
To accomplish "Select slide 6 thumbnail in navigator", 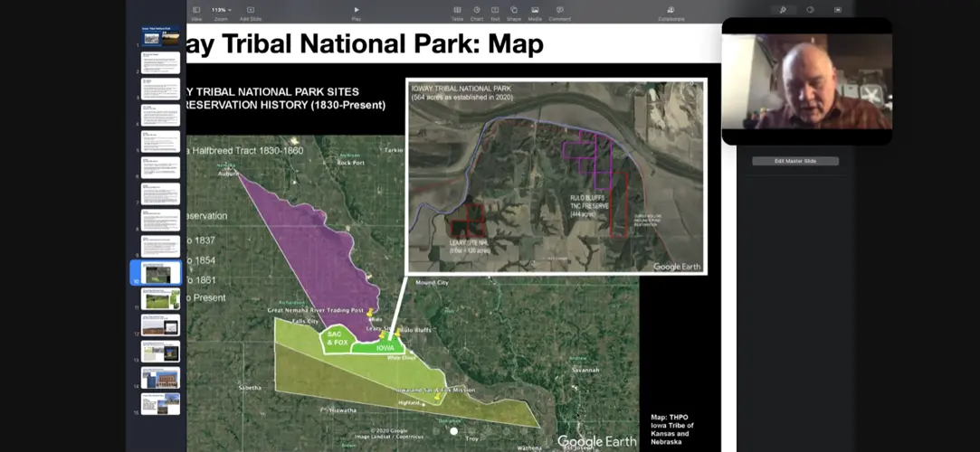I will (x=161, y=167).
